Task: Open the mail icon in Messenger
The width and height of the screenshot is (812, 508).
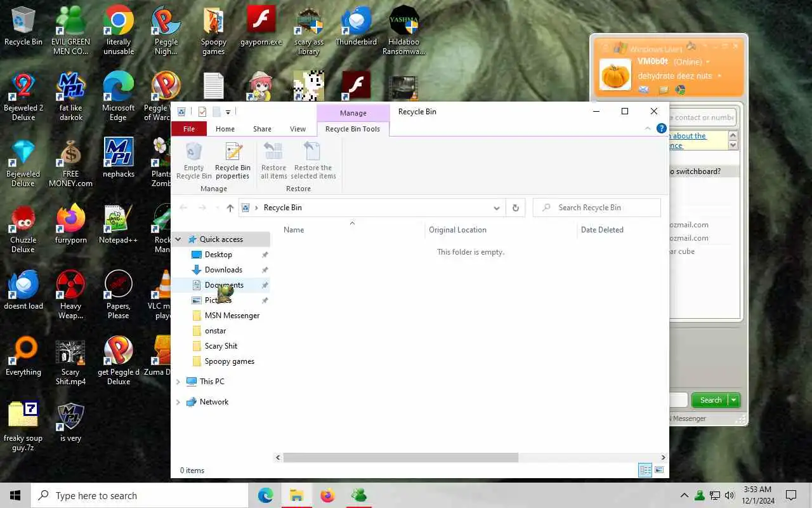Action: point(644,90)
